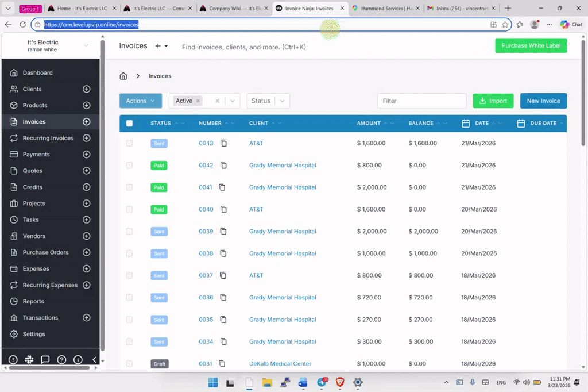588x392 pixels.
Task: Switch to Hammond Services browser tab
Action: (x=385, y=8)
